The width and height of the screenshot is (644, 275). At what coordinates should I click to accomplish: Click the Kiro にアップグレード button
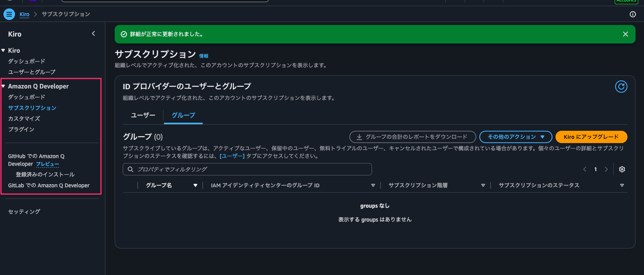[x=591, y=137]
